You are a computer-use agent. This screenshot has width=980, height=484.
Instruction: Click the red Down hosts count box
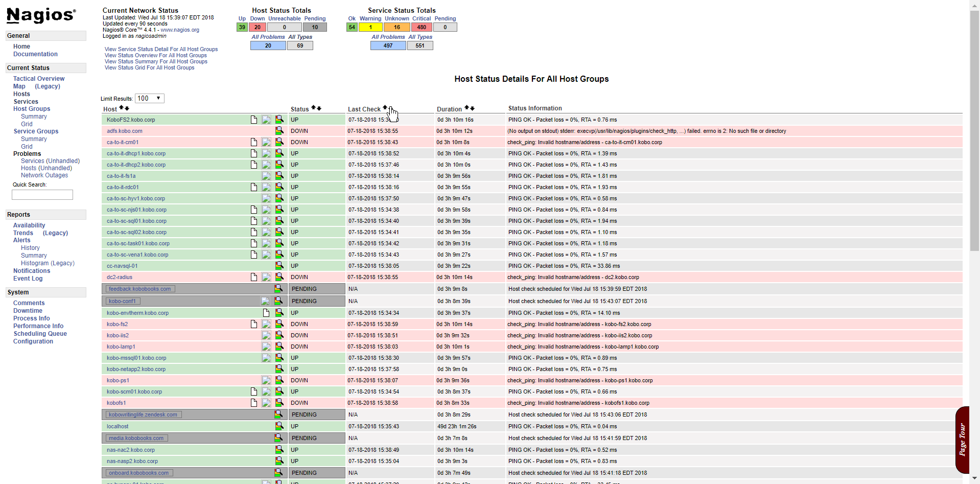coord(258,28)
